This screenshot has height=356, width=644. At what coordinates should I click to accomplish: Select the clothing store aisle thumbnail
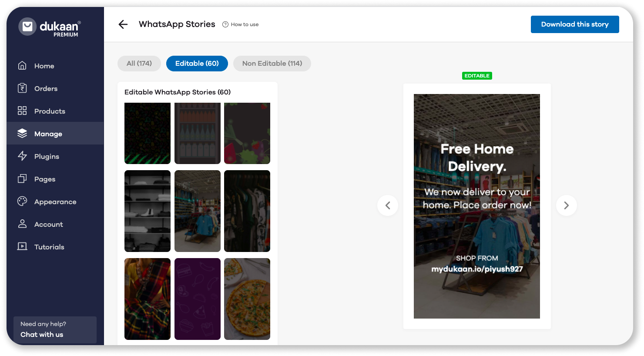[x=198, y=211]
